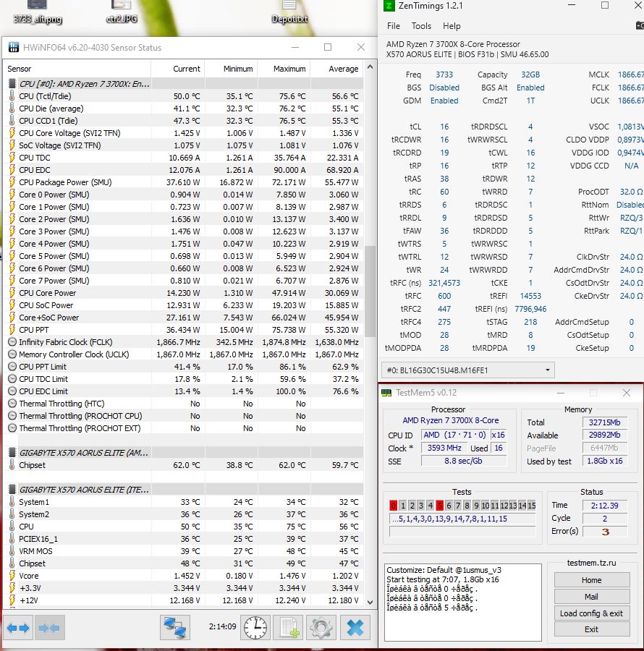Screen dimensions: 644x651
Task: Open ctr2.JPG desktop file icon
Action: (122, 12)
